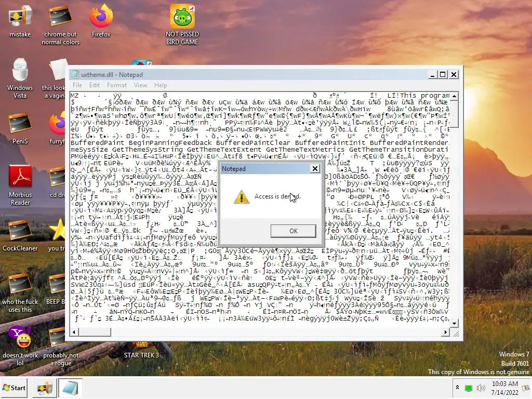532x399 pixels.
Task: Click the warning triangle icon in dialog
Action: coord(242,197)
